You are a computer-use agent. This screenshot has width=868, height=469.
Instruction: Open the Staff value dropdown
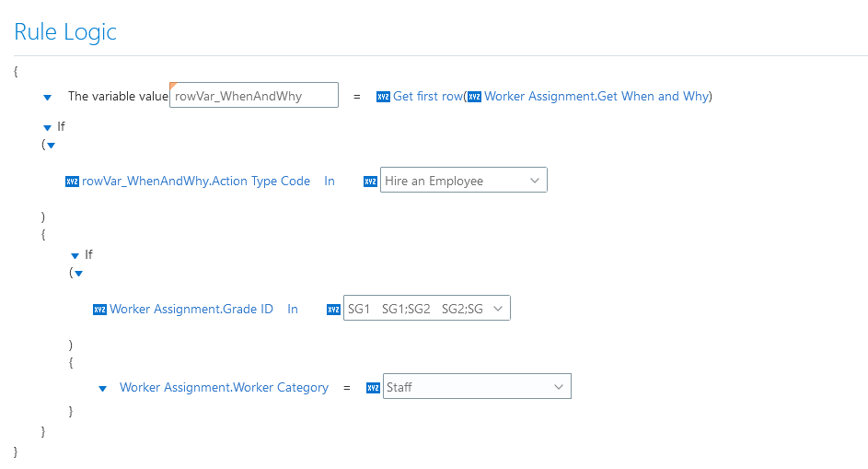[477, 386]
